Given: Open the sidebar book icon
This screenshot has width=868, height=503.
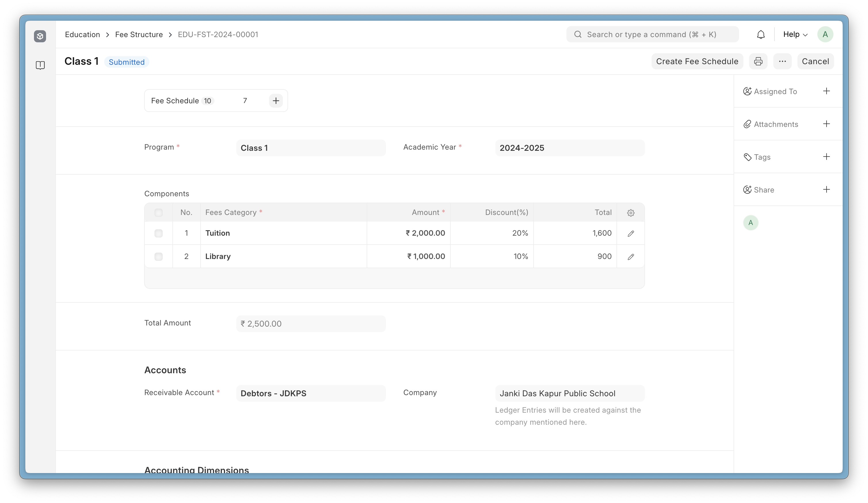Looking at the screenshot, I should pos(40,65).
